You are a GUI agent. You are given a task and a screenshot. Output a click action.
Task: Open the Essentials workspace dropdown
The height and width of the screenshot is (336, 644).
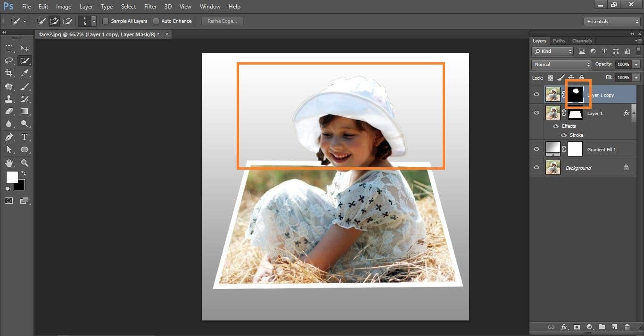pos(611,22)
